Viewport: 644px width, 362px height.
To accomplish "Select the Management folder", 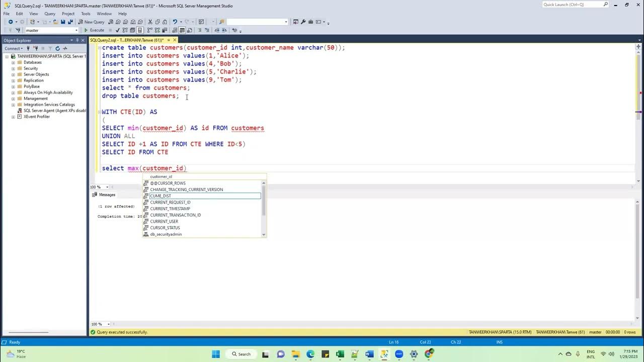I will point(36,99).
